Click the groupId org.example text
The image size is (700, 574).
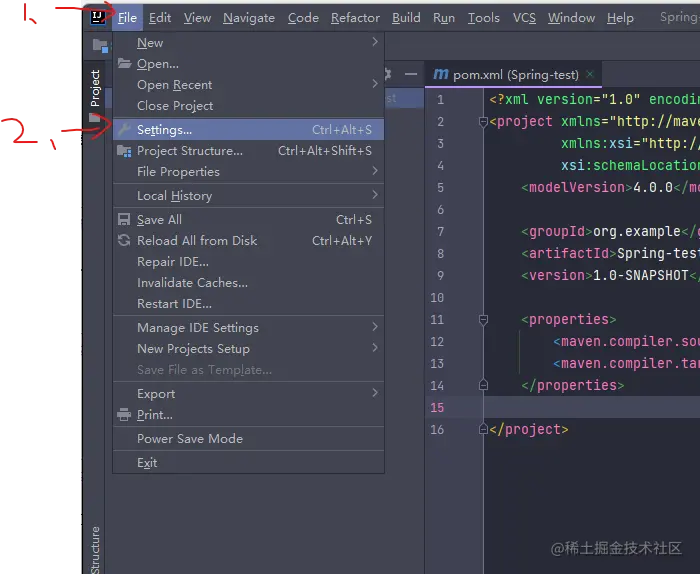point(637,232)
